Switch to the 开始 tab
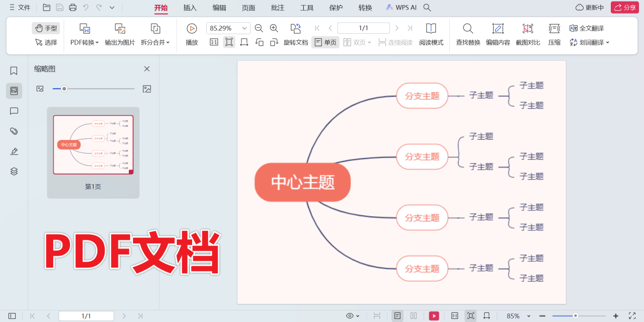644x322 pixels. point(161,8)
